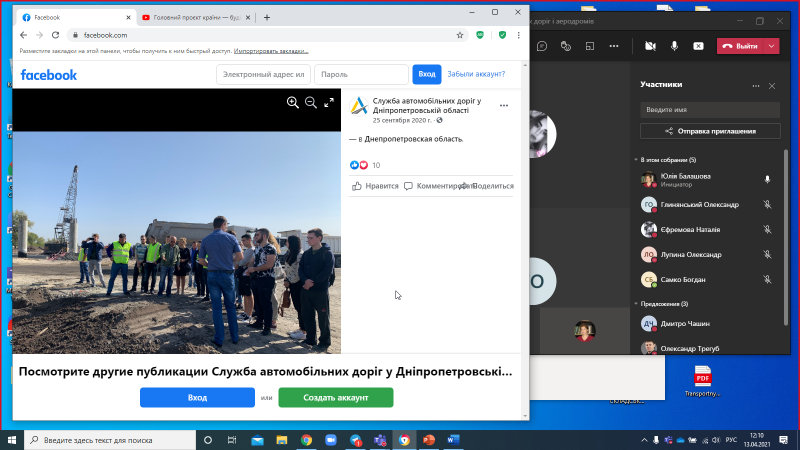Click the mute icon next to Самко Богдан
The image size is (800, 450).
(x=767, y=280)
